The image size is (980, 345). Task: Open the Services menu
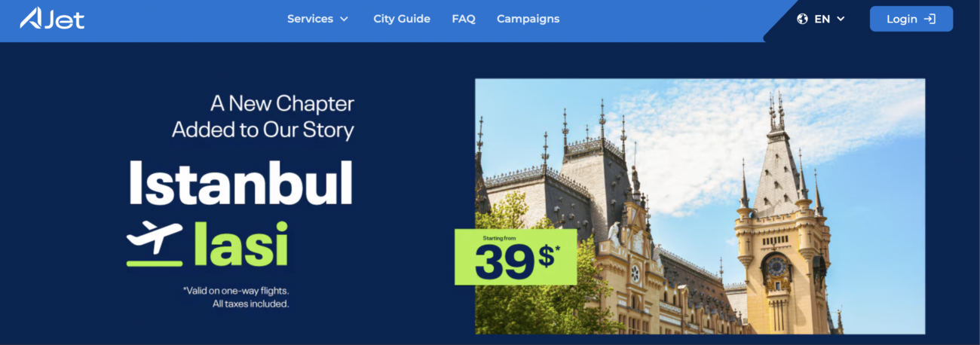coord(317,19)
